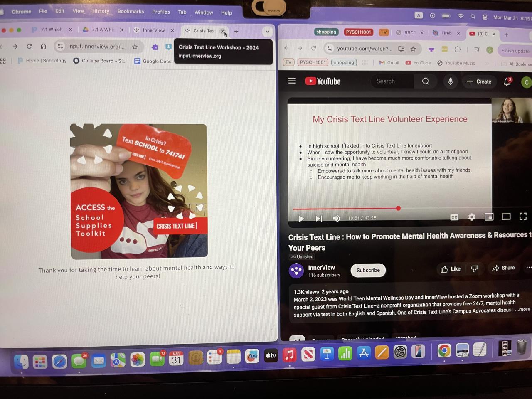Screen dimensions: 532x399
Task: Dislike the video
Action: 474,269
